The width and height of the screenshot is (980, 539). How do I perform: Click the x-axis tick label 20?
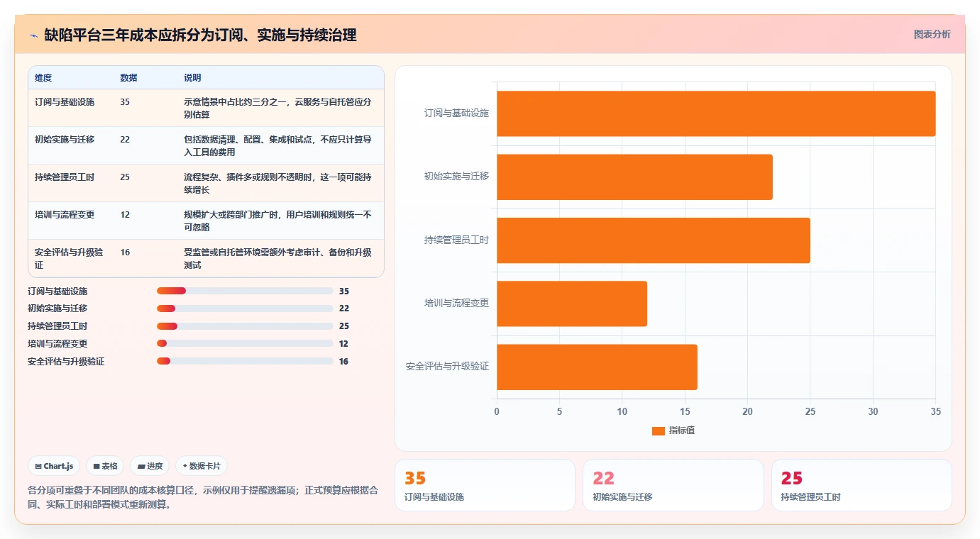click(x=747, y=412)
